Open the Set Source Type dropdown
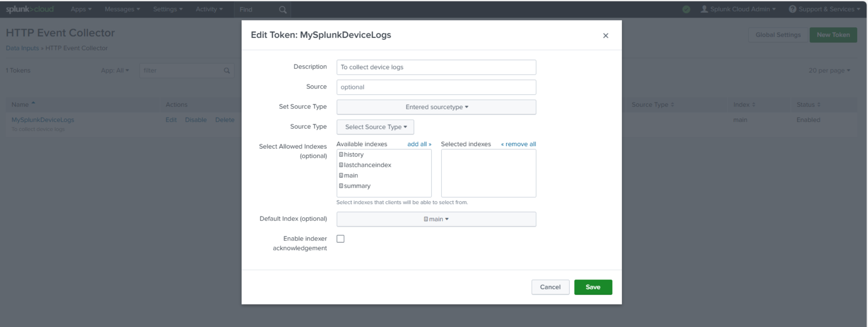 pos(436,107)
